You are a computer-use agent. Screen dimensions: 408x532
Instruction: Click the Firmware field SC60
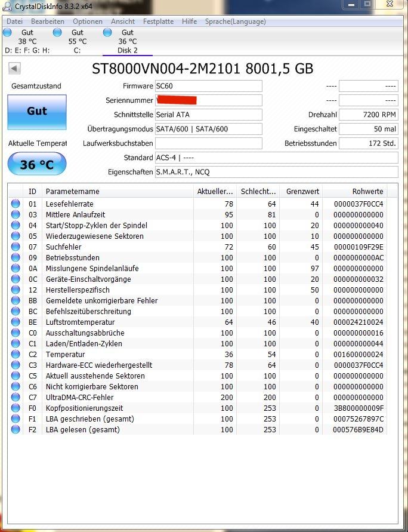(208, 86)
